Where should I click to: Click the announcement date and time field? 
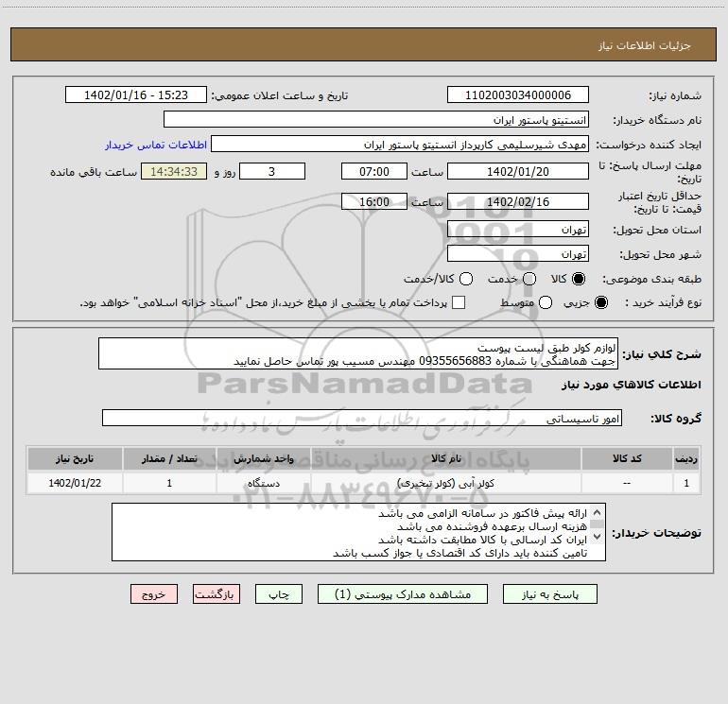(x=136, y=95)
